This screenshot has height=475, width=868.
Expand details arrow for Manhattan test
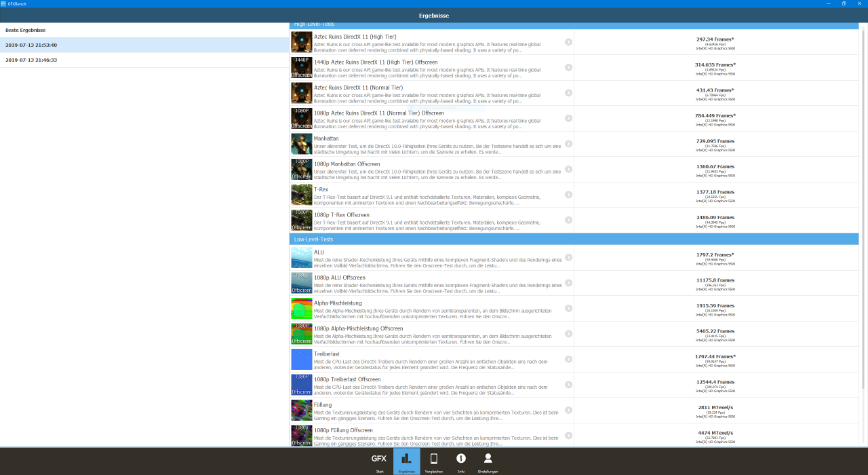point(568,144)
